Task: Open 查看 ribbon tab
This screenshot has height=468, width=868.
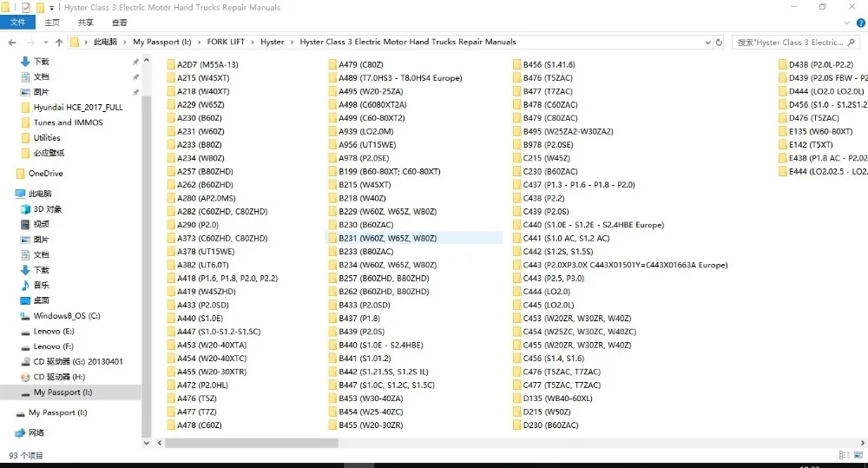Action: (x=120, y=23)
